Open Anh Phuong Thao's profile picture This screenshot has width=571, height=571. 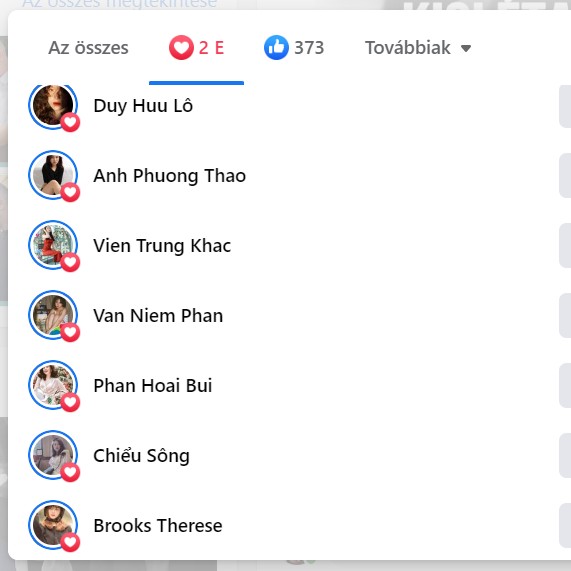pyautogui.click(x=53, y=175)
